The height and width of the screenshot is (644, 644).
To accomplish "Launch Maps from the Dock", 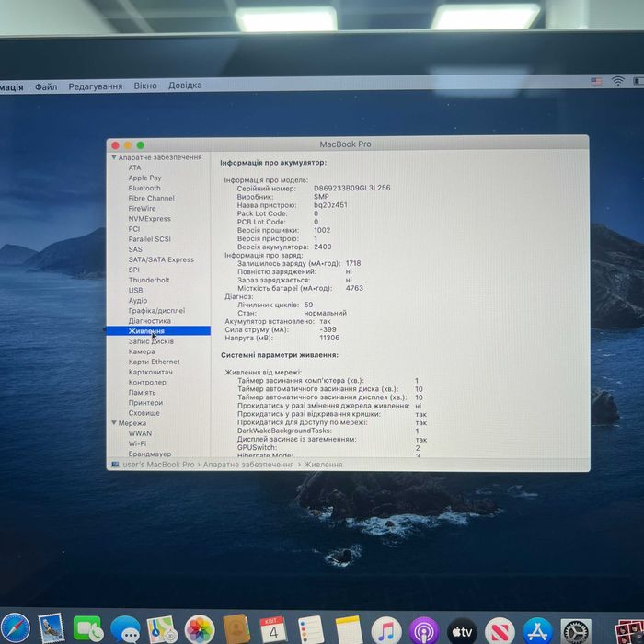I will coord(162,628).
